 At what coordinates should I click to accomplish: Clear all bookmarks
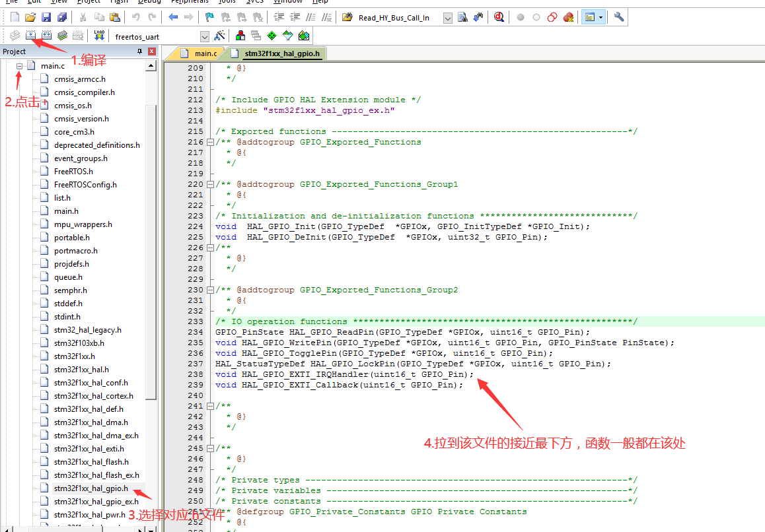coord(258,18)
